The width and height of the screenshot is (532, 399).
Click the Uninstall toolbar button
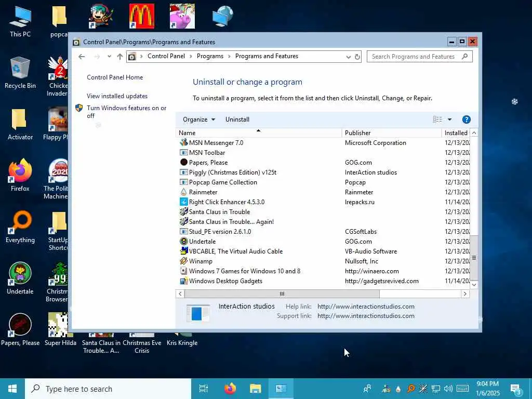[237, 119]
